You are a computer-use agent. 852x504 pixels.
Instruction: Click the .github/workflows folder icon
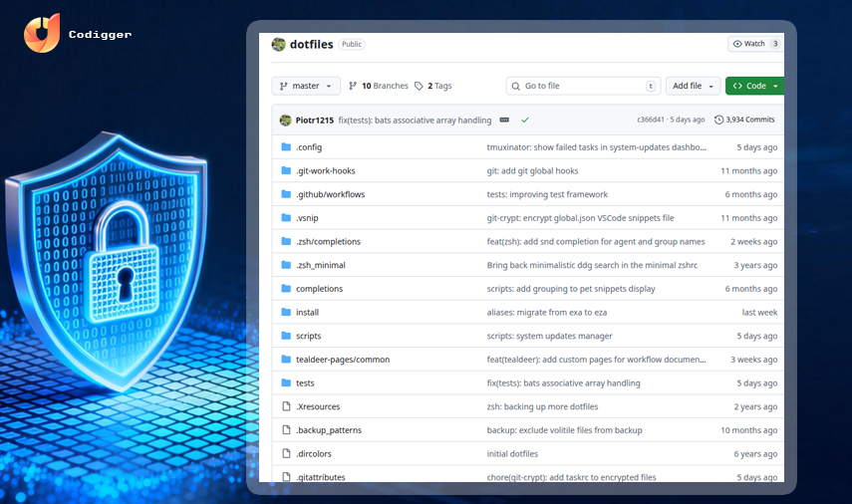point(286,194)
